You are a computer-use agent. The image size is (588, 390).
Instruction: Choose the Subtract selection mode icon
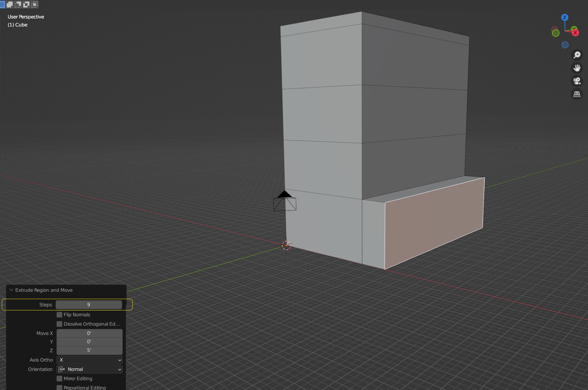18,4
